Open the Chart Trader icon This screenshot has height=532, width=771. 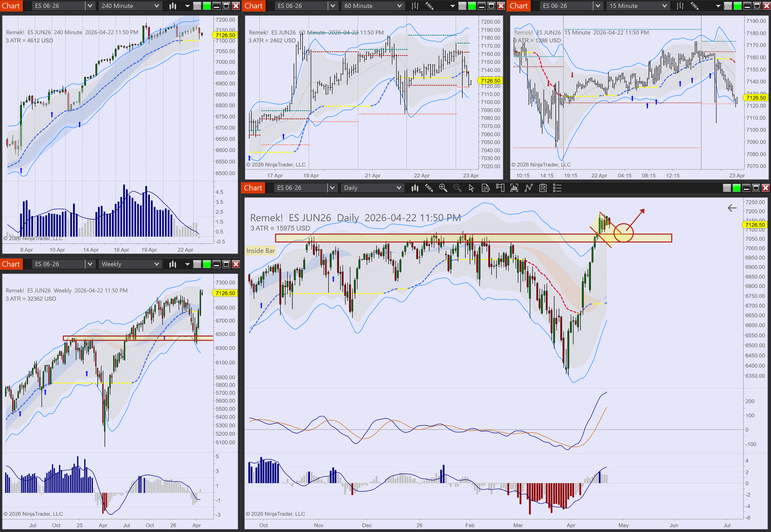tap(500, 188)
